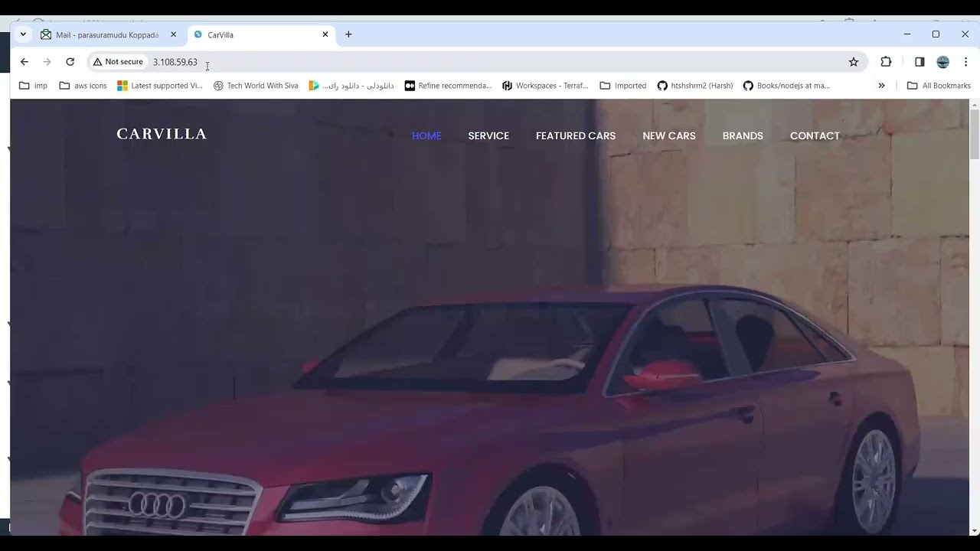Open the Imported bookmarks folder
980x551 pixels.
tap(623, 86)
